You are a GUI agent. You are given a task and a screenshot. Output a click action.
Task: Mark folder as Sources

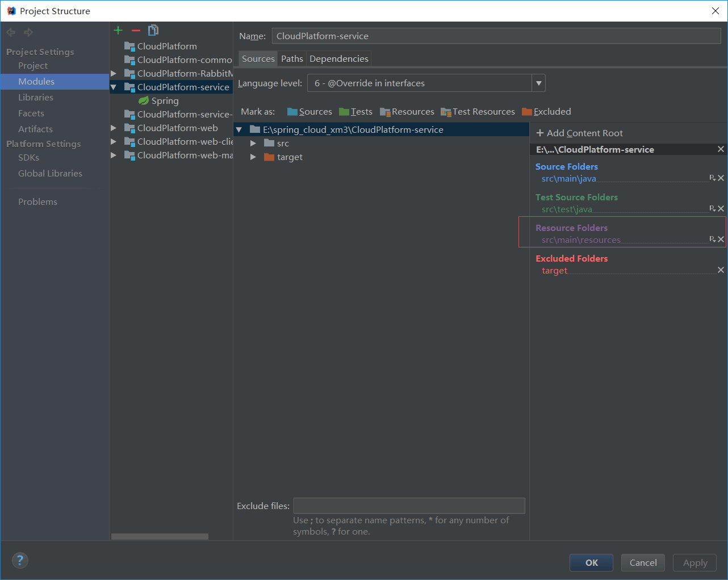pos(309,112)
